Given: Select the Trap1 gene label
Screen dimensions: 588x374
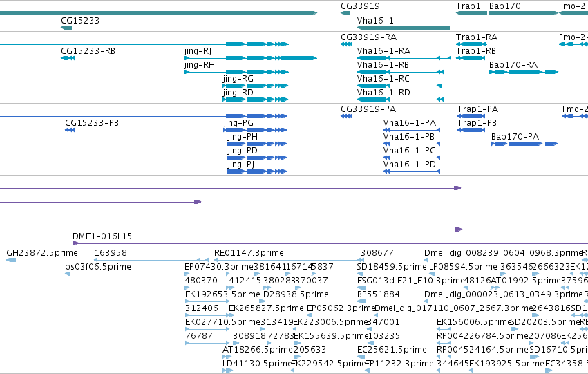Looking at the screenshot, I should coord(468,6).
